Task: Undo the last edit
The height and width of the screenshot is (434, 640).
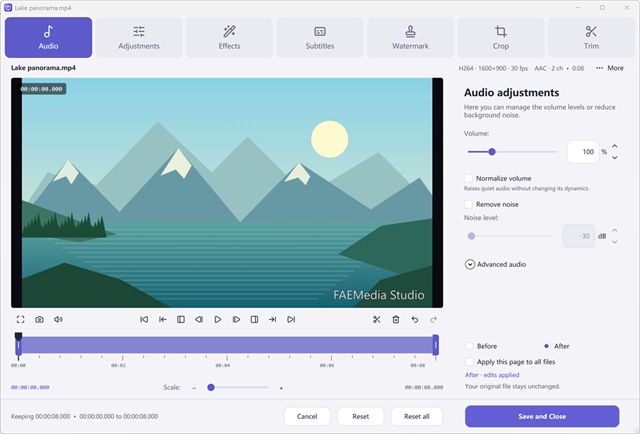Action: [x=415, y=320]
